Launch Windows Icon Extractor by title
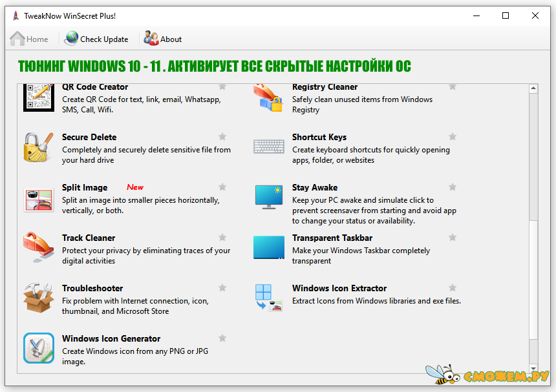The height and width of the screenshot is (392, 556). [339, 288]
